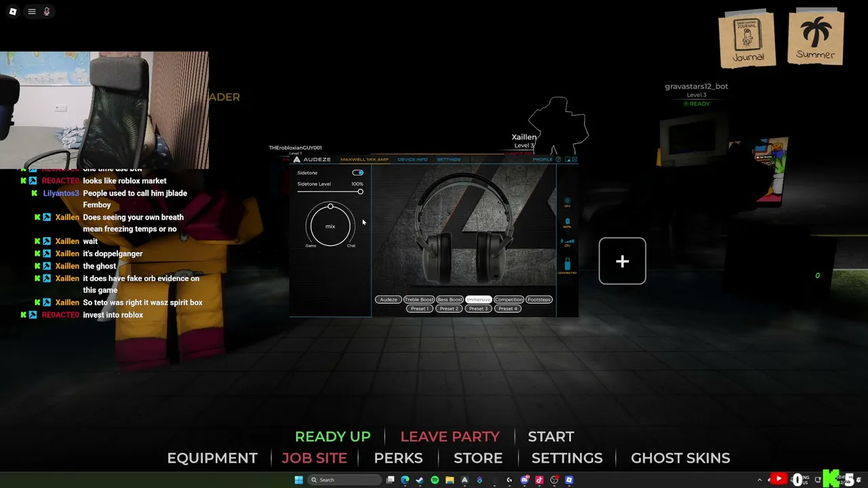Click chat message "looks like roblox market"
Screen dimensions: 868x488
coord(125,181)
